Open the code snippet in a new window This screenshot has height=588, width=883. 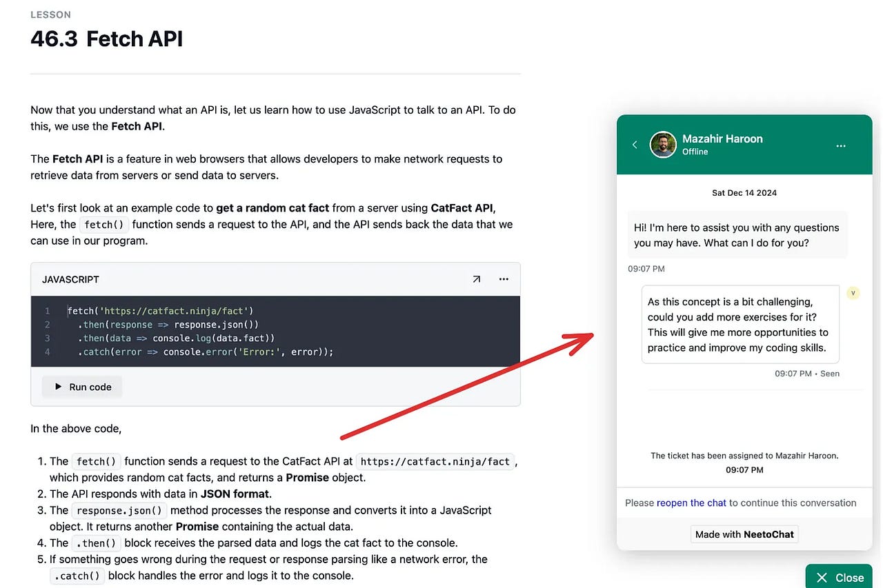coord(476,279)
